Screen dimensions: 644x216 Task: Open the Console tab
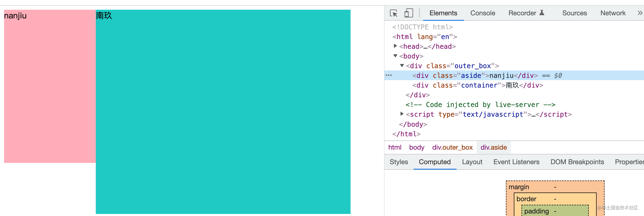pyautogui.click(x=482, y=13)
